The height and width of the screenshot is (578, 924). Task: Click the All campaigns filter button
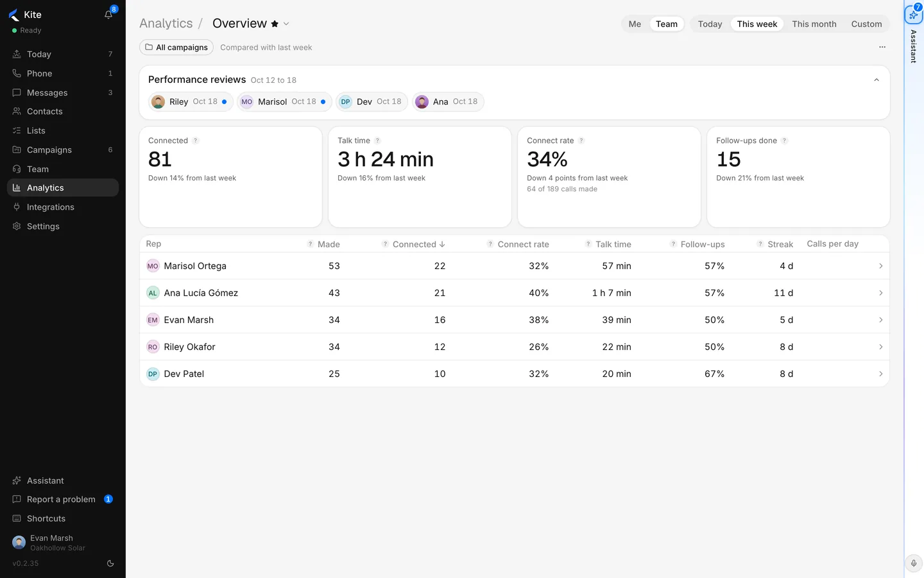(x=176, y=48)
